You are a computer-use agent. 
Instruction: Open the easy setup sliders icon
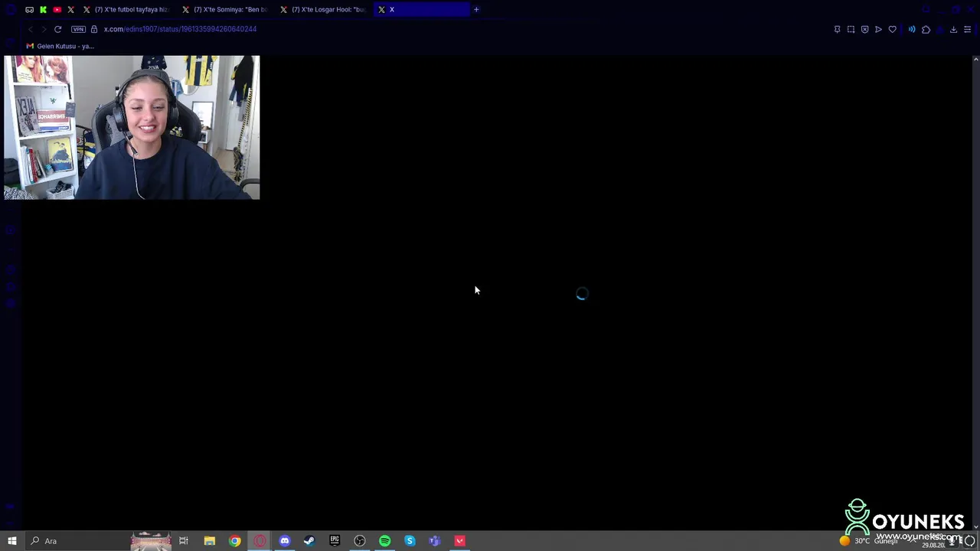pyautogui.click(x=967, y=29)
